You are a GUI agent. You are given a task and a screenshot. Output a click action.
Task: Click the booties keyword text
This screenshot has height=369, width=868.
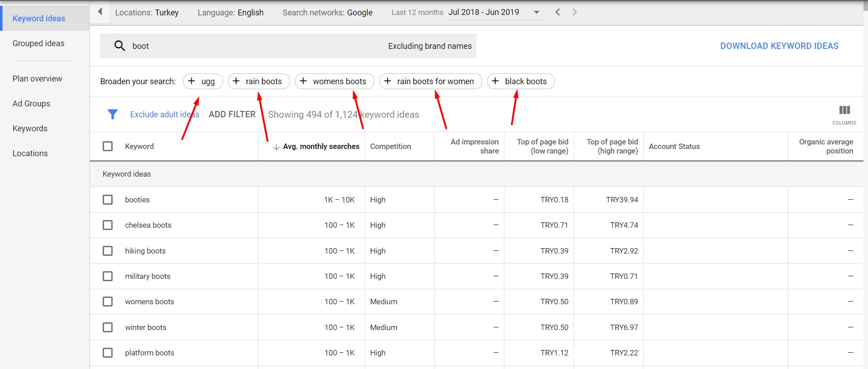[137, 200]
